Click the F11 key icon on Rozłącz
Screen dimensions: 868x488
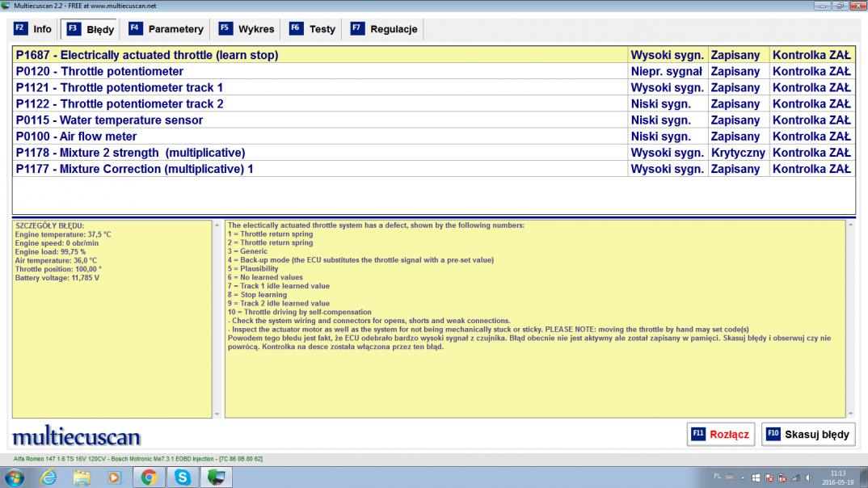click(698, 434)
